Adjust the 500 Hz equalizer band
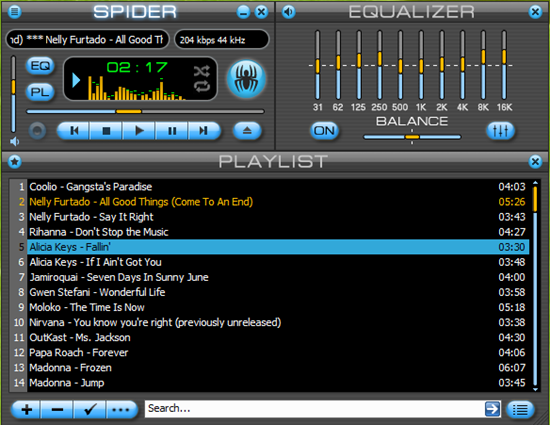The image size is (550, 425). coord(400,65)
